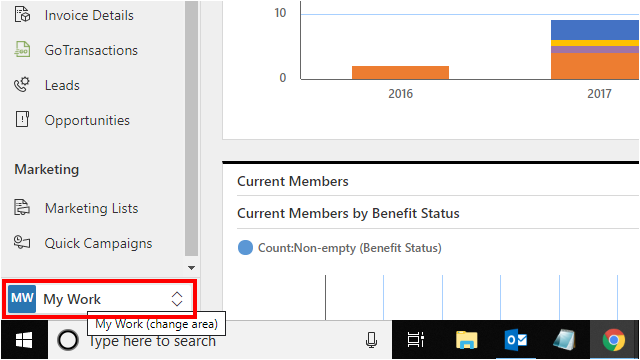Click the Task View taskbar icon
Viewport: 640px width, 360px height.
tap(416, 340)
